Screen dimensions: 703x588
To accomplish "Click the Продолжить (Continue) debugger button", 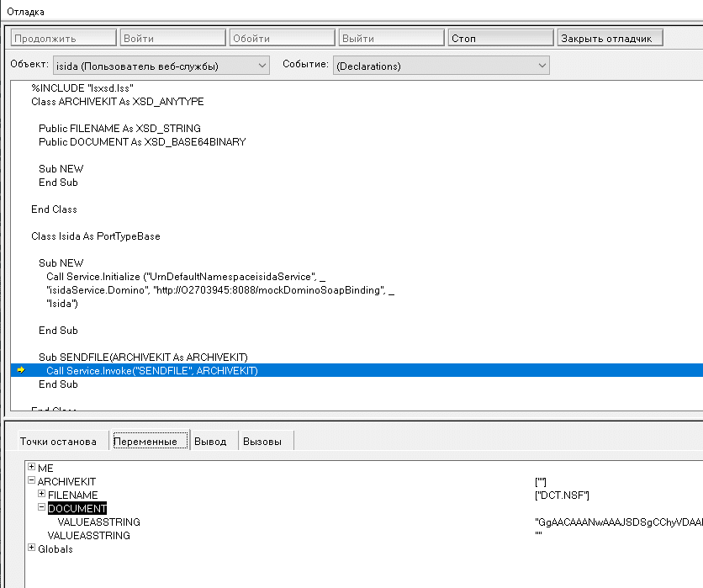I will 63,38.
